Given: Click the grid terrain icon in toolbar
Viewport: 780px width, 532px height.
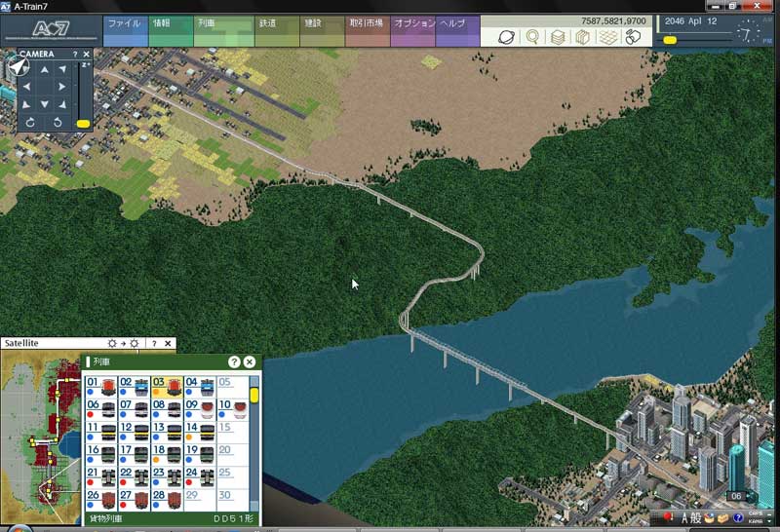Looking at the screenshot, I should (x=607, y=38).
